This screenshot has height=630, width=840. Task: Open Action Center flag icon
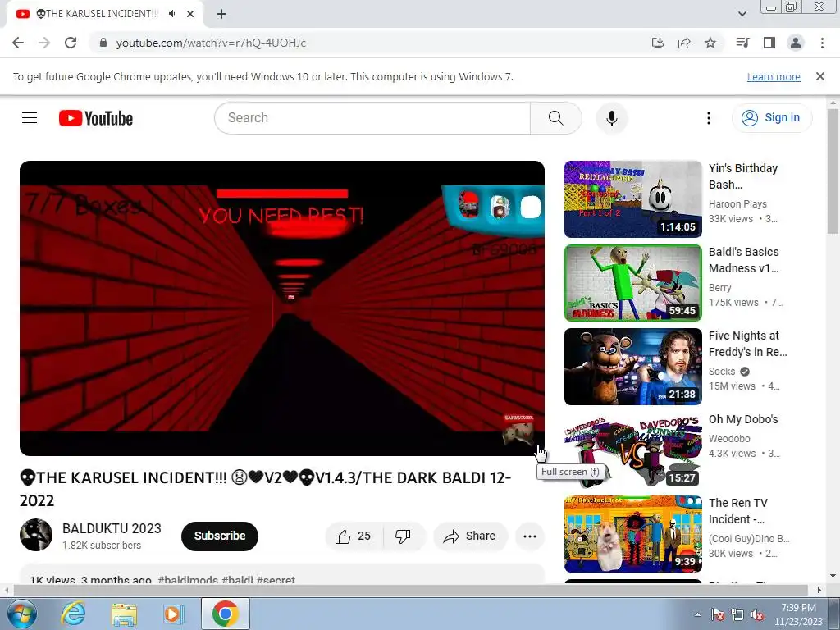click(718, 615)
